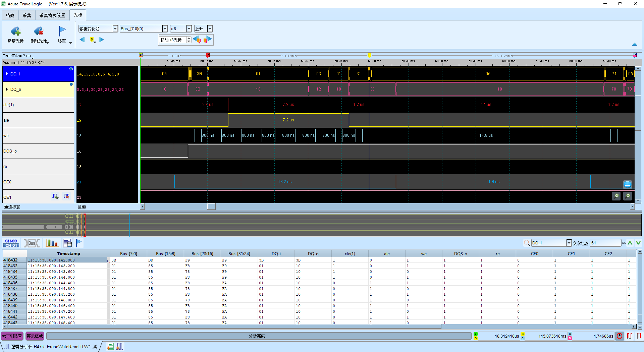The height and width of the screenshot is (352, 644).
Task: Click the green up-arrow previous search result
Action: pos(630,243)
